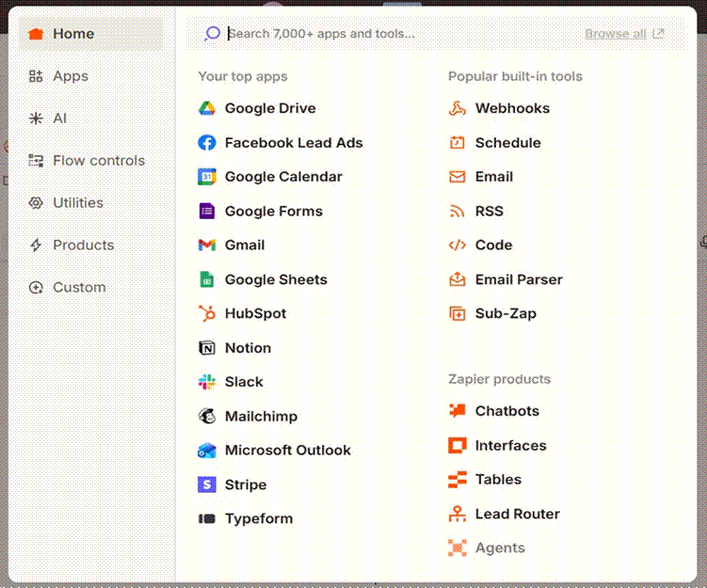This screenshot has width=707, height=588.
Task: Select Microsoft Outlook label
Action: [x=288, y=450]
